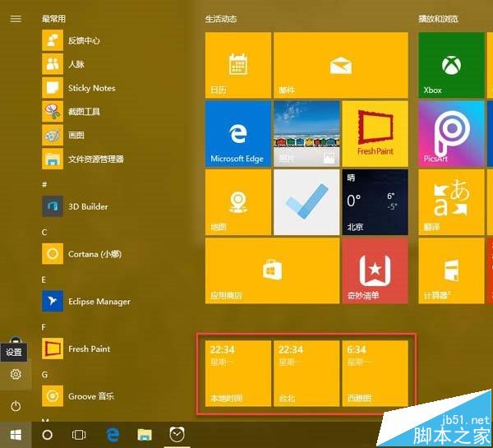Open the blue checkmark to-do tile
The height and width of the screenshot is (448, 493).
pyautogui.click(x=306, y=202)
